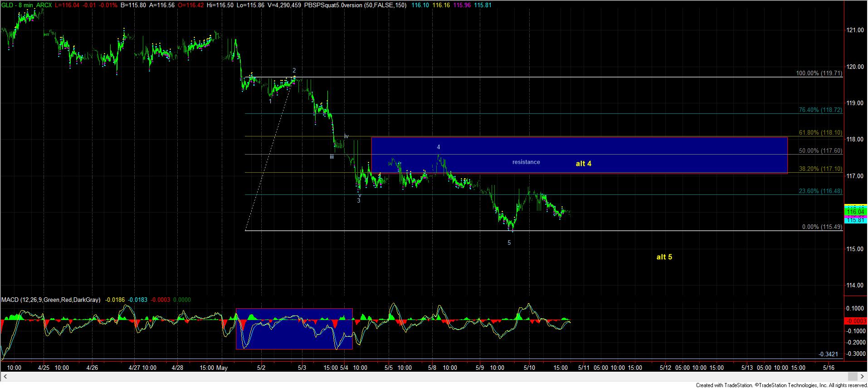Viewport: 868px width, 388px height.
Task: Select the 0.00% (115.49) Fibonacci label
Action: pos(822,227)
